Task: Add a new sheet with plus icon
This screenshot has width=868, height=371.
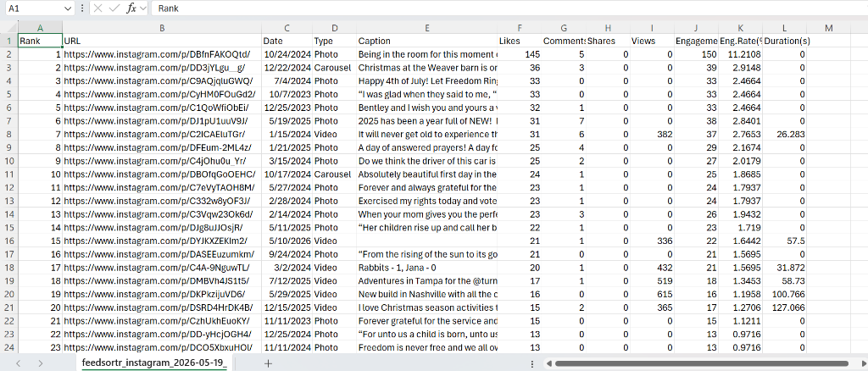Action: point(269,363)
